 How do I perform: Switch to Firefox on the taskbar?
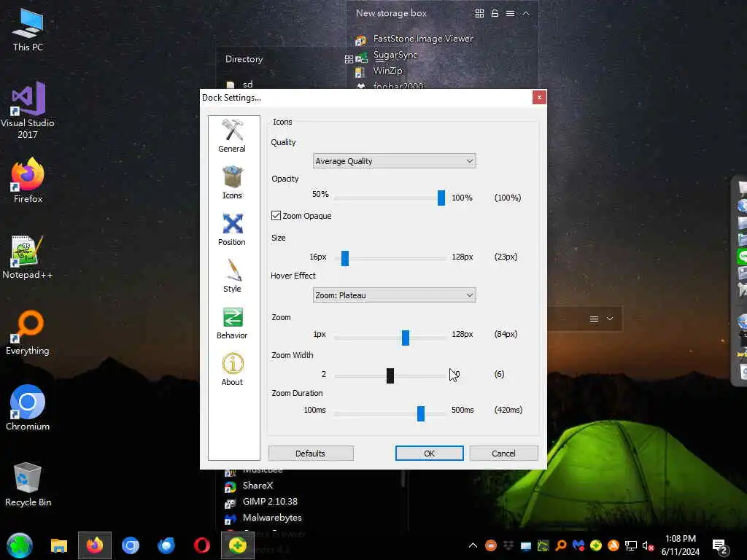click(x=95, y=545)
